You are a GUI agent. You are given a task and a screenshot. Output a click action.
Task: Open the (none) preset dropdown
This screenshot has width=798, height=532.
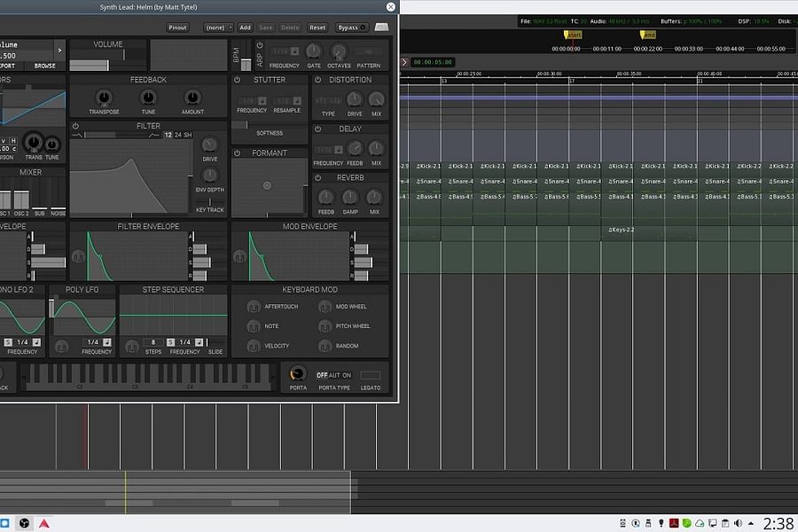click(218, 27)
